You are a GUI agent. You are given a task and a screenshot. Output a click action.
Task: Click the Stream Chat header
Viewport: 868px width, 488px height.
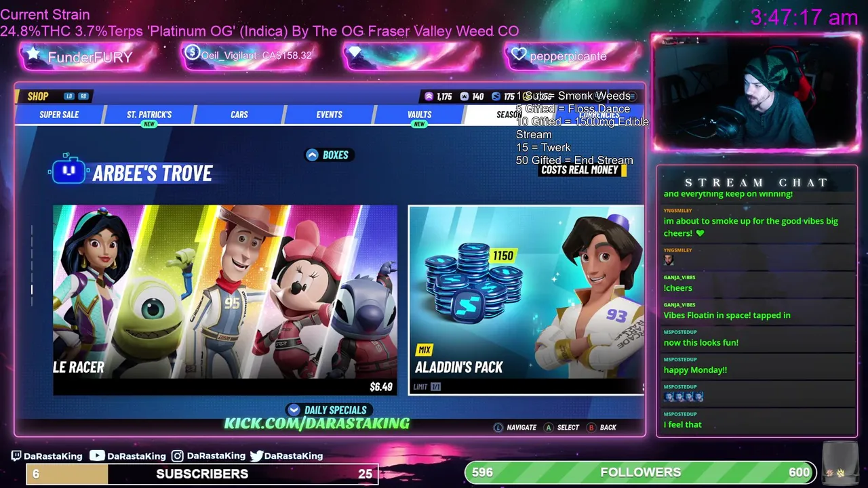[756, 182]
